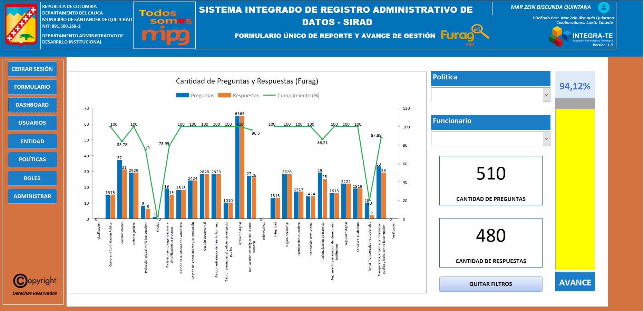Click the Copyright symbol logo
The height and width of the screenshot is (311, 644).
click(35, 281)
